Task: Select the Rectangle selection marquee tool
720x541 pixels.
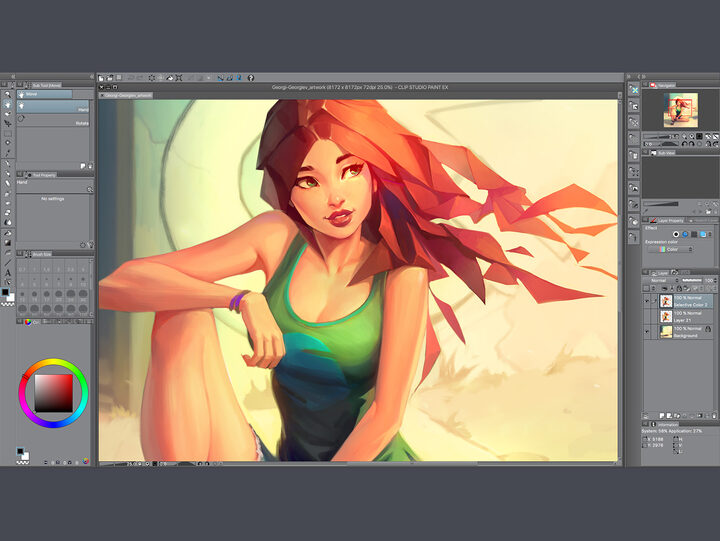Action: coord(7,134)
